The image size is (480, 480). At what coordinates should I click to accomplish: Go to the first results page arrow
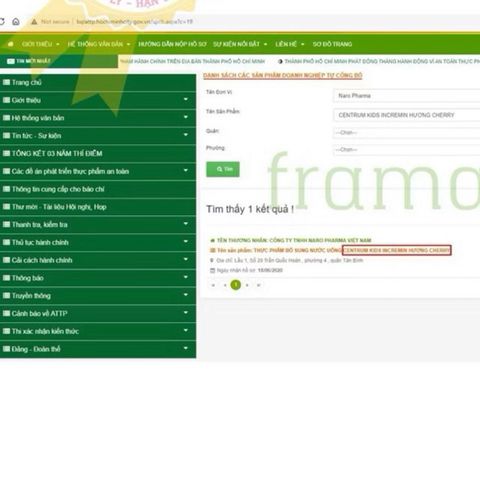tap(213, 285)
